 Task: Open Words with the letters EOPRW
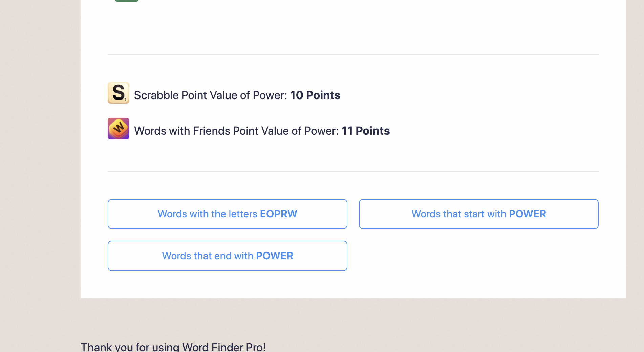tap(228, 214)
